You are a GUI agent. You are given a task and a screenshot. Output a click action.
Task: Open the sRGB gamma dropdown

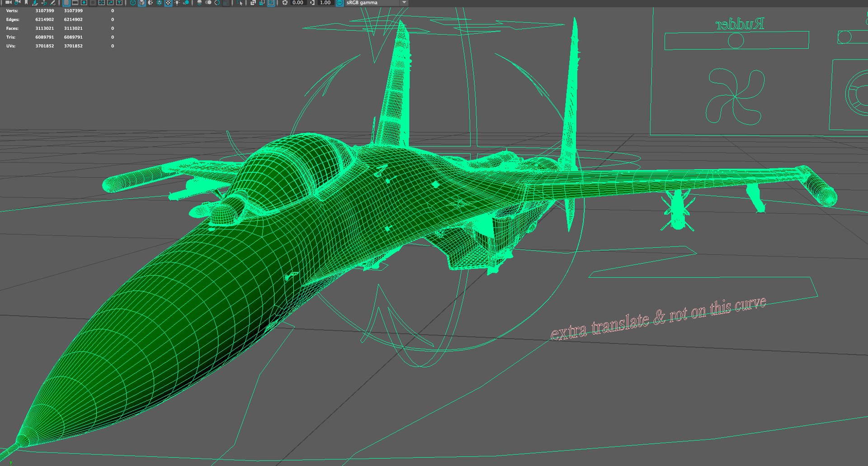(377, 3)
